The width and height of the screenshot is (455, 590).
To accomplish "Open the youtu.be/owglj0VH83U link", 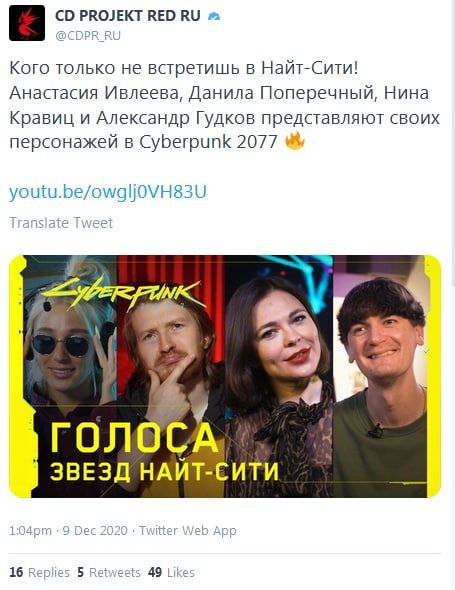I will tap(108, 192).
